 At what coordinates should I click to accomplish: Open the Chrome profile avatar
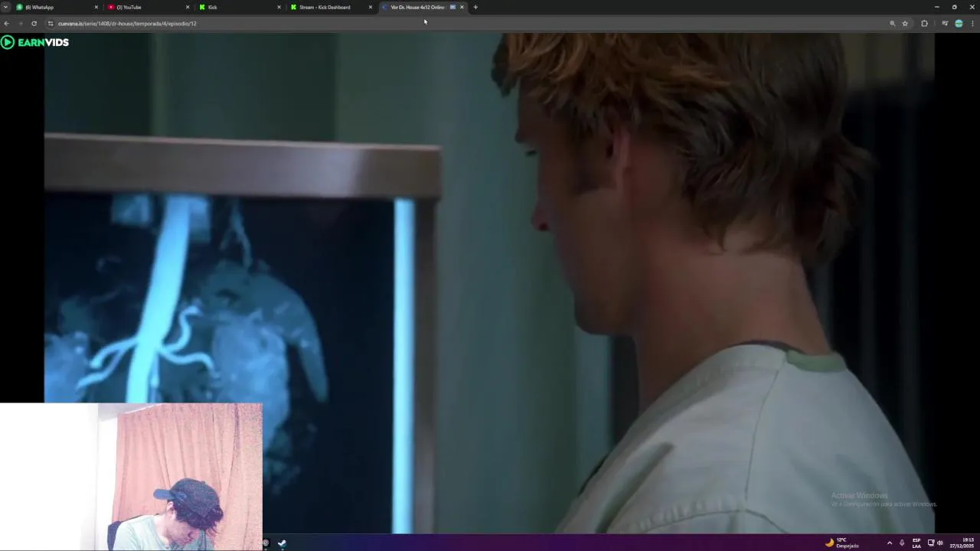[x=959, y=23]
